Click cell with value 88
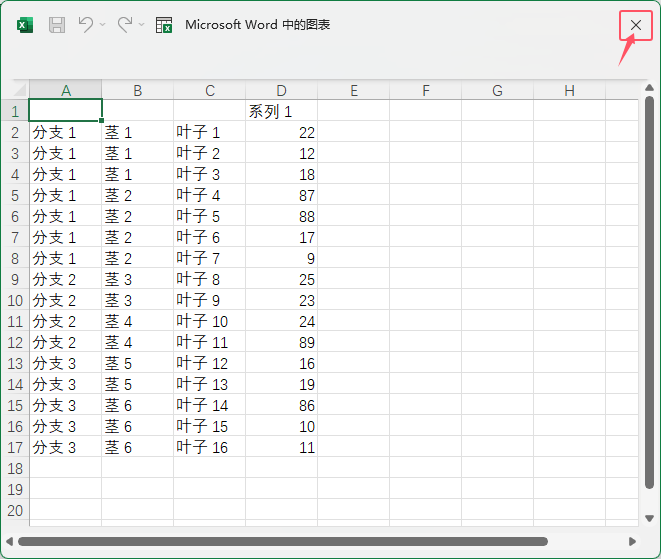Image resolution: width=661 pixels, height=559 pixels. pos(281,216)
